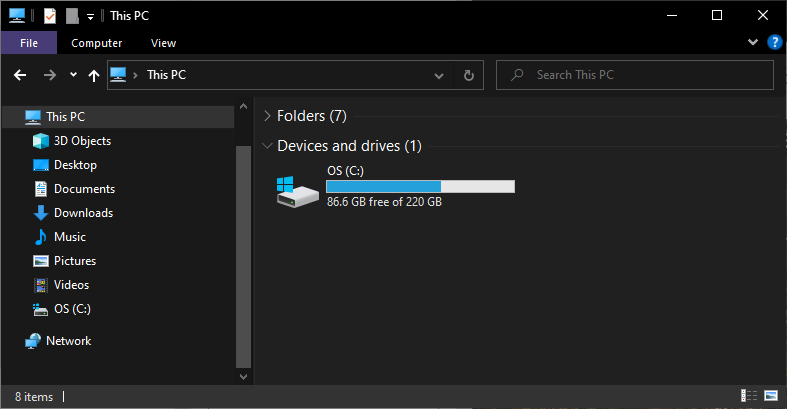Click the Refresh button in address bar

[468, 75]
